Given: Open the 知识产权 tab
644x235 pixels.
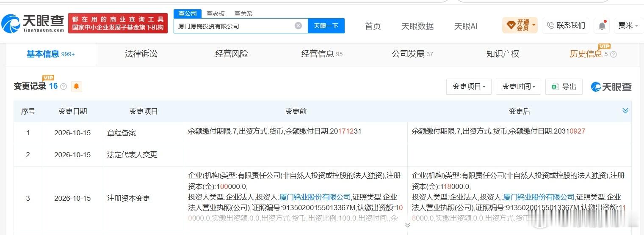Looking at the screenshot, I should click(x=503, y=54).
